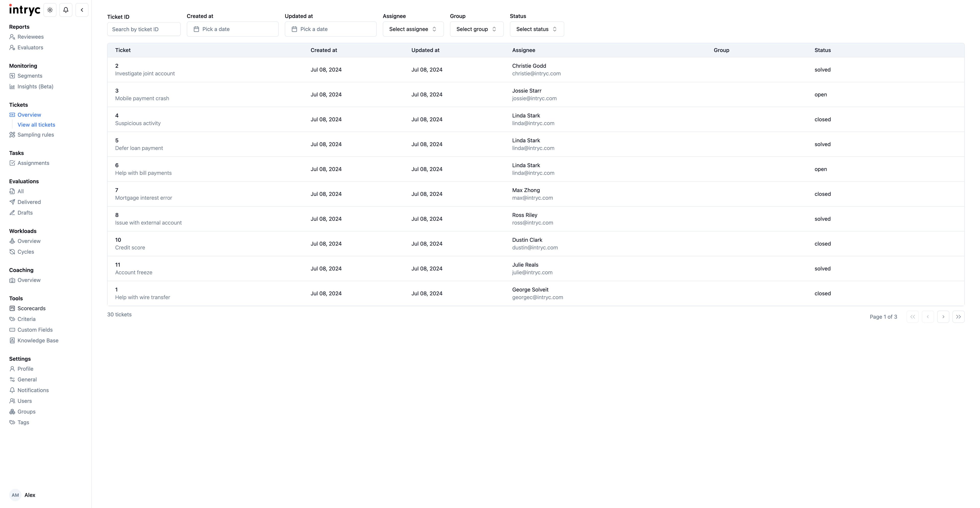Open Insights (Beta) in Monitoring
The image size is (980, 508).
(35, 87)
